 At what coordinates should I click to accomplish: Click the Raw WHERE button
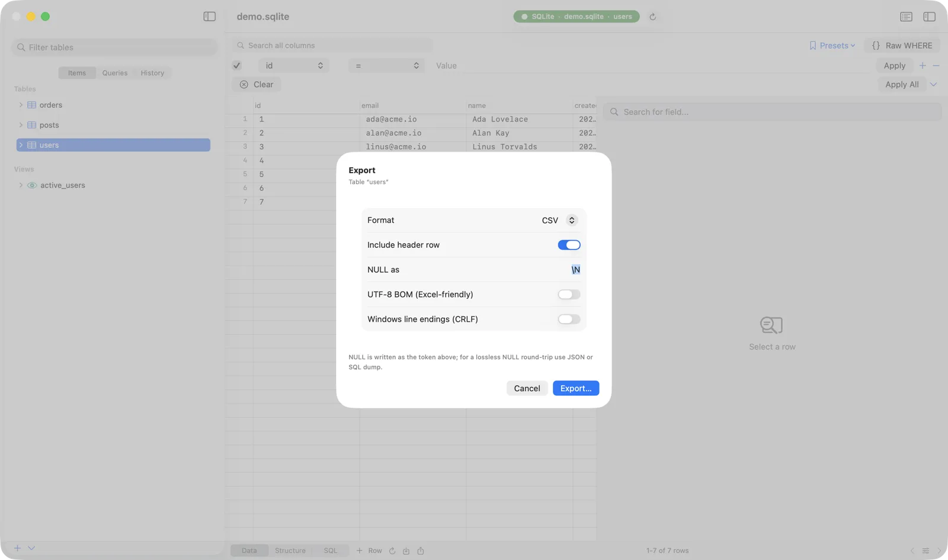pos(902,46)
